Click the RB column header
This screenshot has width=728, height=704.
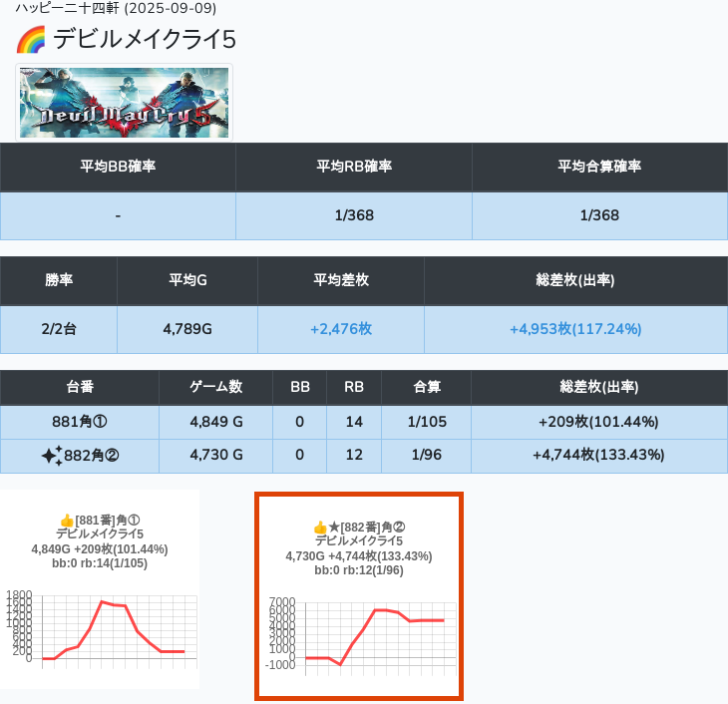pos(354,387)
